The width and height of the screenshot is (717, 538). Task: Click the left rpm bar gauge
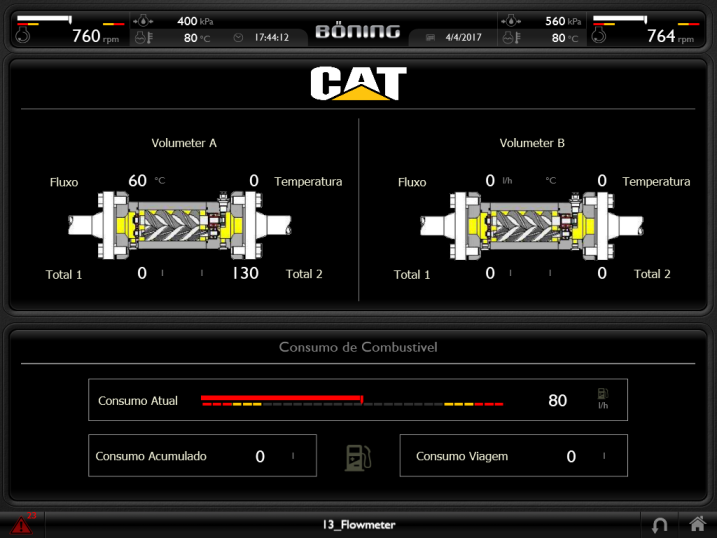tap(70, 21)
